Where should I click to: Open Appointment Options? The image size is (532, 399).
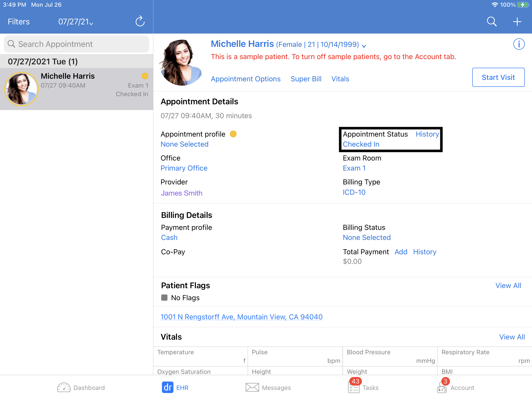point(246,79)
